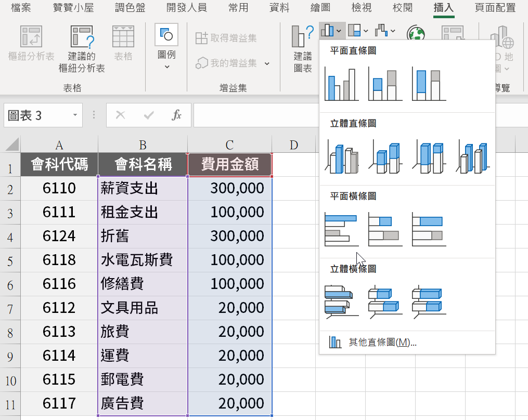This screenshot has height=420, width=528.
Task: Insert a 表格 table
Action: click(x=123, y=44)
